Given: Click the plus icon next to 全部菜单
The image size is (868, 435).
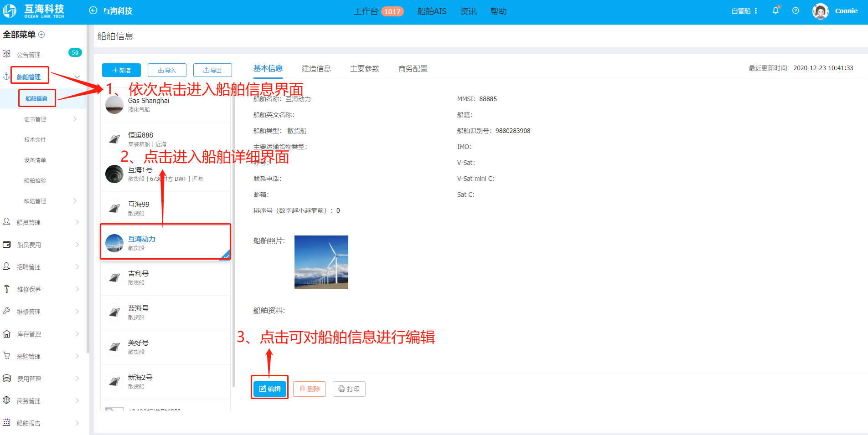Looking at the screenshot, I should 41,35.
